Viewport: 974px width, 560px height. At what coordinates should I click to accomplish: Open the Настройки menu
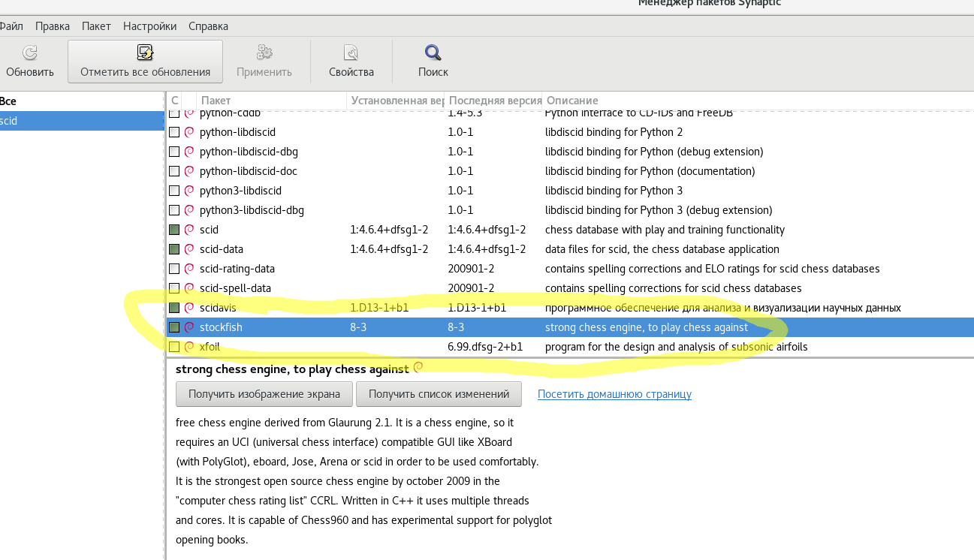(x=149, y=26)
